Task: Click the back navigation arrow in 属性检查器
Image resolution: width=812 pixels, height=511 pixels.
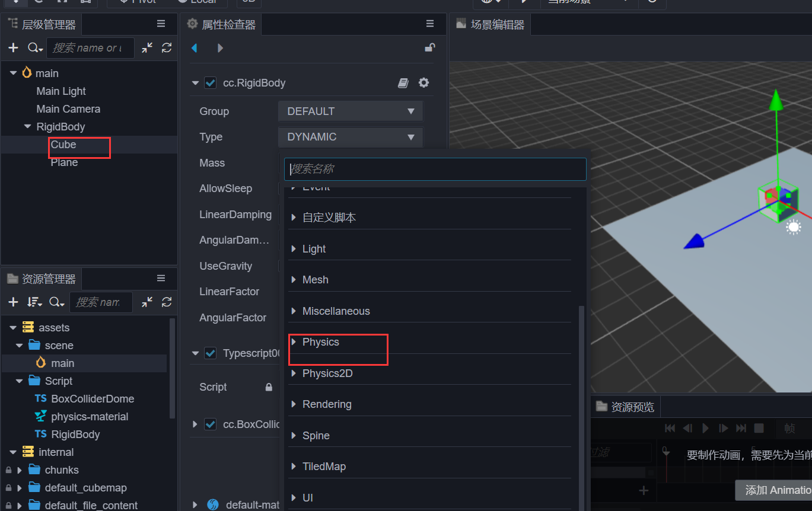Action: (x=194, y=47)
